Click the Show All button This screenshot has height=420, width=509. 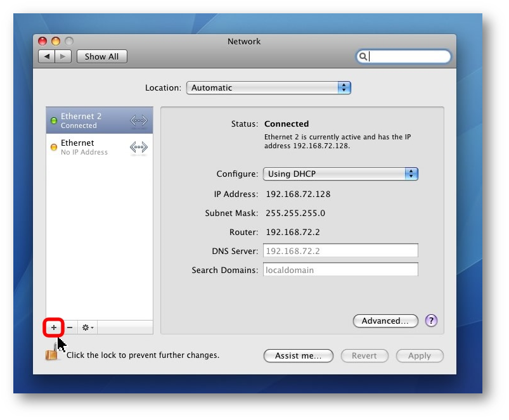point(101,56)
